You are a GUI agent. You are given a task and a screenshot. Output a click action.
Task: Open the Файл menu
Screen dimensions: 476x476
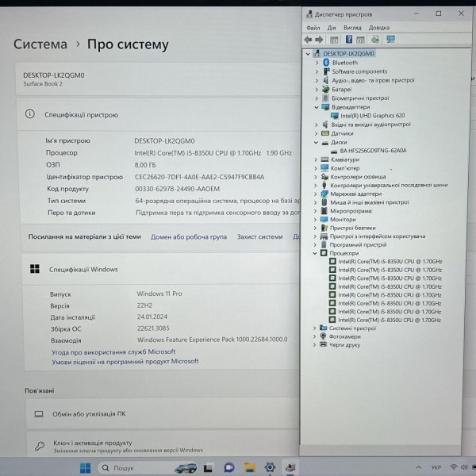(x=313, y=28)
